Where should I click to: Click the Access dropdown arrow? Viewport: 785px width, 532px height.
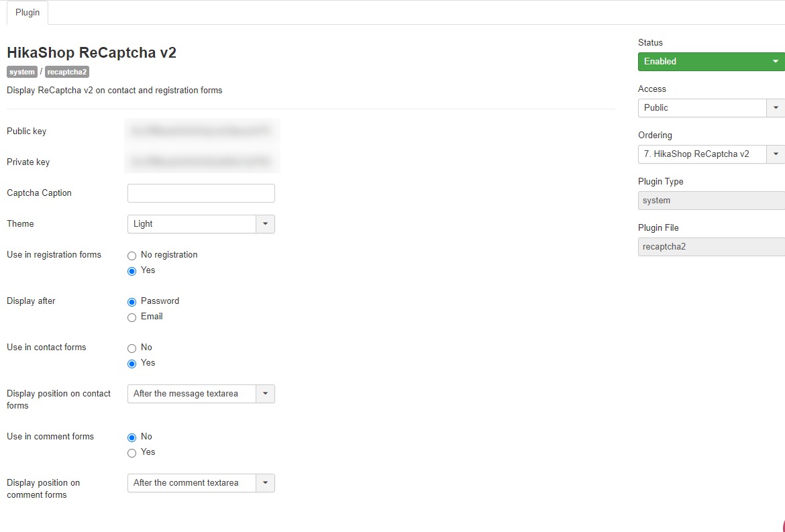click(776, 108)
